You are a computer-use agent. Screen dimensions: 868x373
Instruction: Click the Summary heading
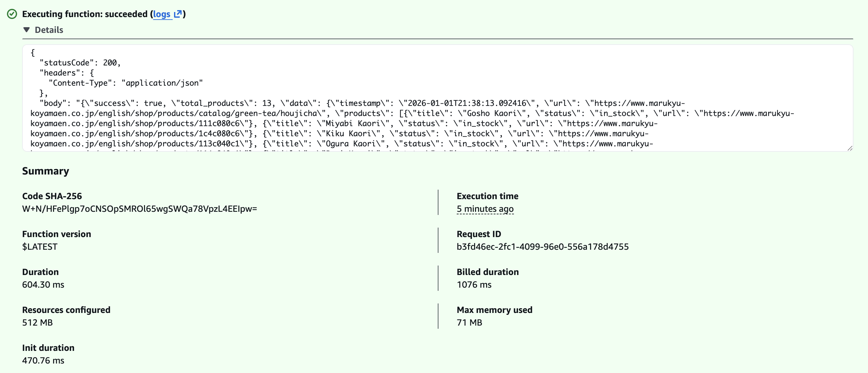[45, 171]
